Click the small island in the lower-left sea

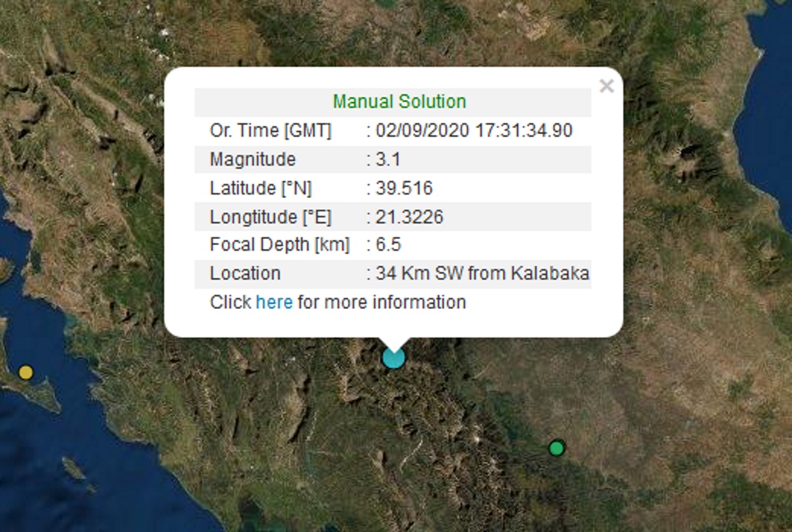coord(73,469)
